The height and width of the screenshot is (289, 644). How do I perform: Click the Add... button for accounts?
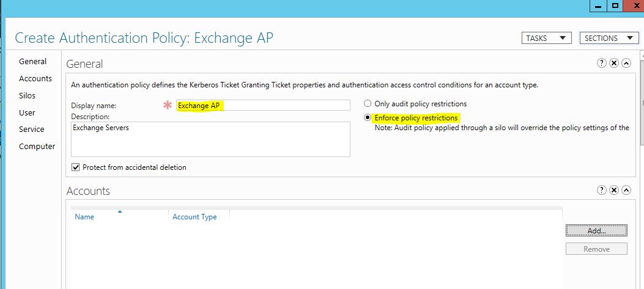tap(596, 231)
